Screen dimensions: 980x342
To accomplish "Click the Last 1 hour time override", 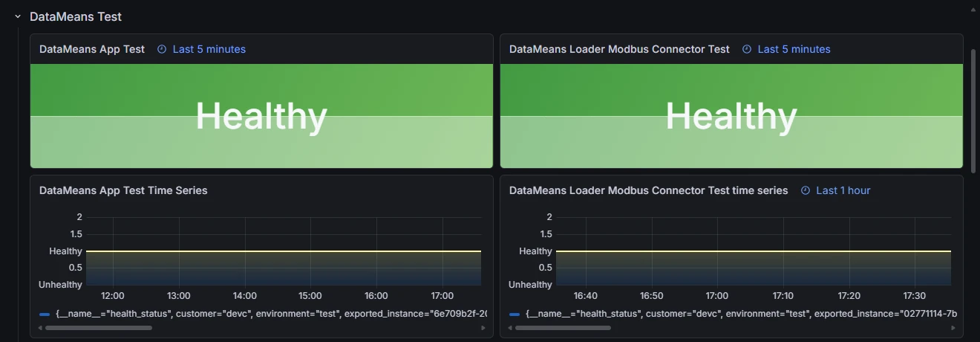I will pos(843,190).
